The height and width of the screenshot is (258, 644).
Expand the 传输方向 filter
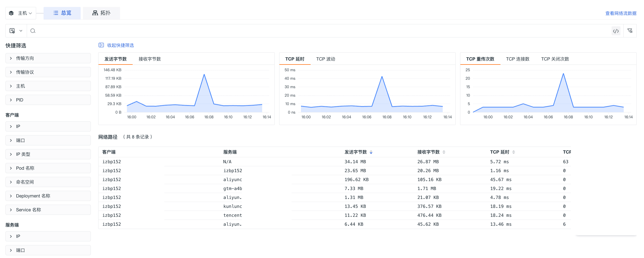[x=48, y=58]
